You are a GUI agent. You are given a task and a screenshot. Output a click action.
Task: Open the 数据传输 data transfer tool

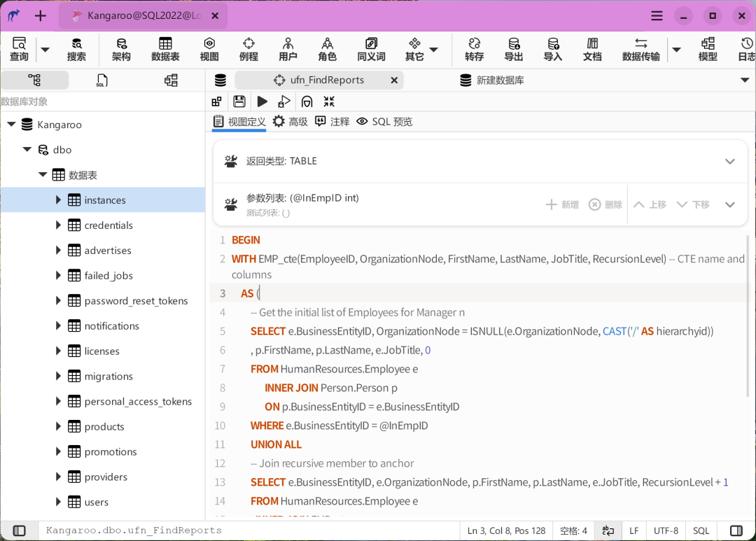tap(640, 49)
